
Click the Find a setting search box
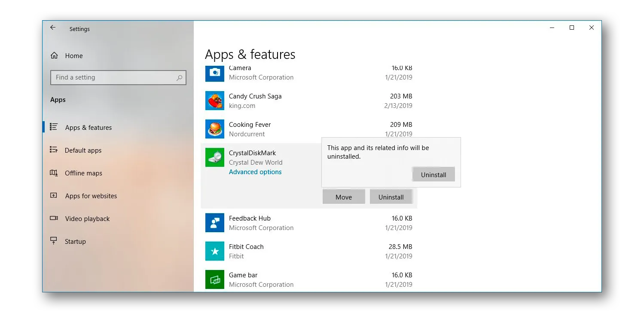tap(114, 77)
